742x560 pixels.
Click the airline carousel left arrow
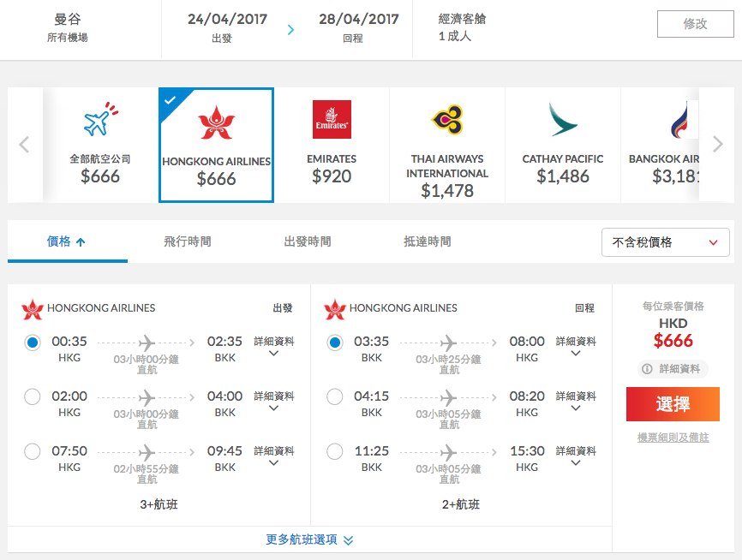[24, 144]
